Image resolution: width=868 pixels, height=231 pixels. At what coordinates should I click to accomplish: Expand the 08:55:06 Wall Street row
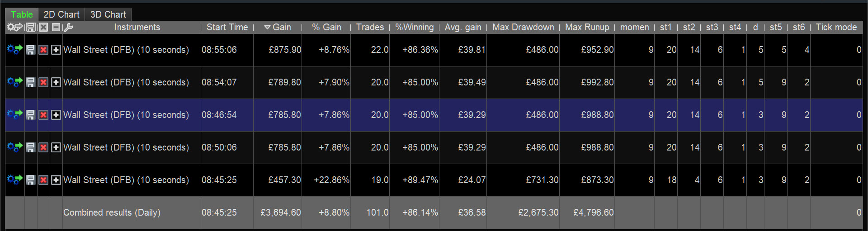pos(56,50)
